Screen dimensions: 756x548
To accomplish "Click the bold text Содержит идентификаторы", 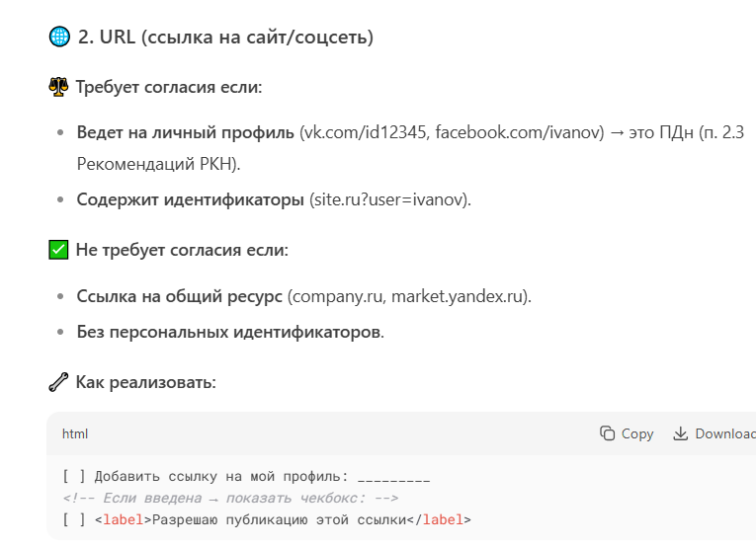I will [191, 199].
